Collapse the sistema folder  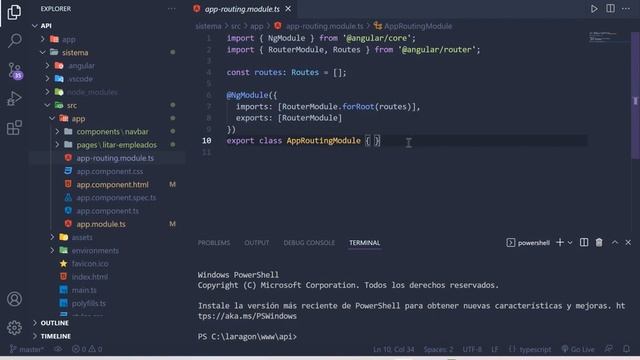(x=42, y=52)
